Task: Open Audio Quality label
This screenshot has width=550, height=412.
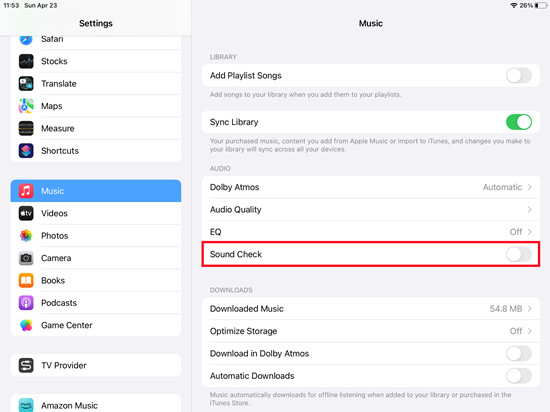Action: [235, 210]
